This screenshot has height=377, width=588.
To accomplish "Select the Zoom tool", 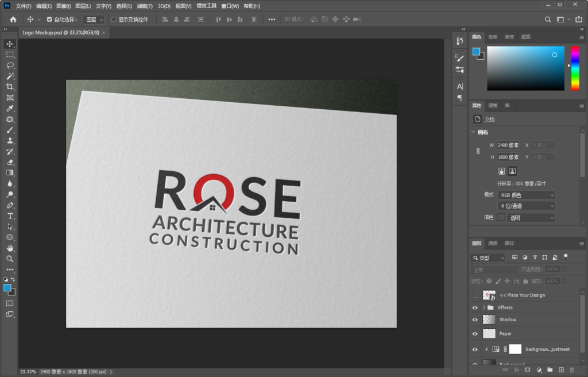I will (10, 259).
